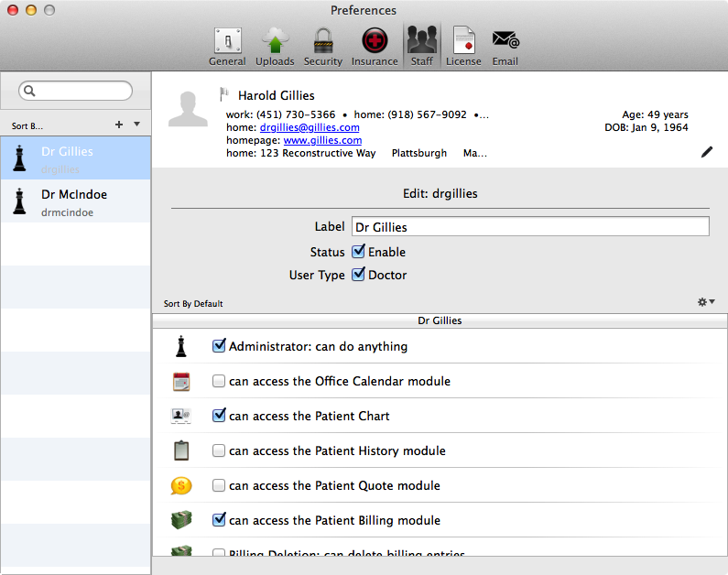Screen dimensions: 728x575
Task: Select Dr McIndoe in staff list
Action: point(75,201)
